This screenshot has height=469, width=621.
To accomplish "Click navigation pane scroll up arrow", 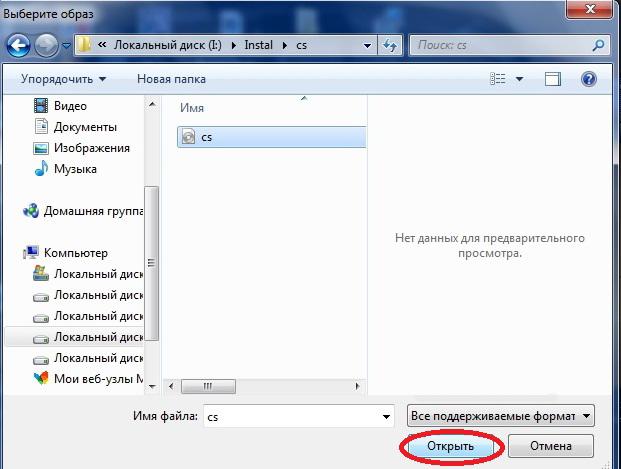I will point(152,105).
